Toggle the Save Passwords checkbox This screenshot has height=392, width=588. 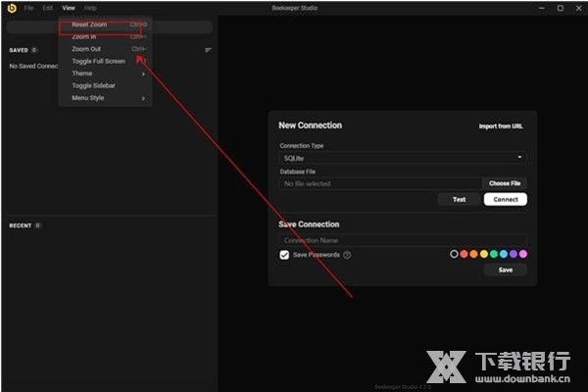284,255
